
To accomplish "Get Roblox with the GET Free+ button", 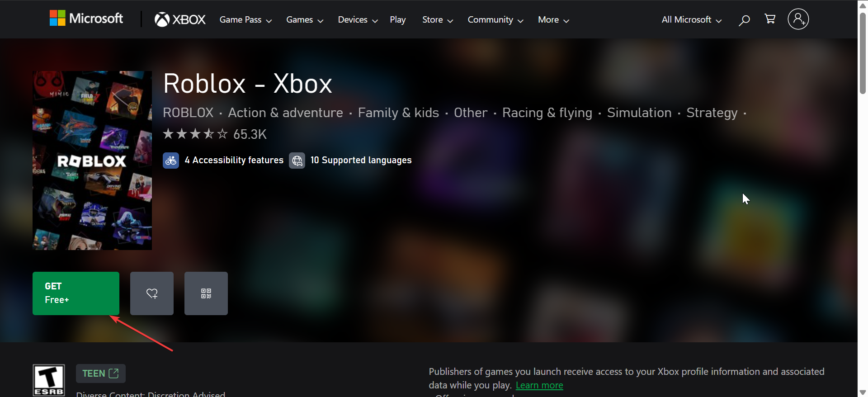I will coord(76,293).
